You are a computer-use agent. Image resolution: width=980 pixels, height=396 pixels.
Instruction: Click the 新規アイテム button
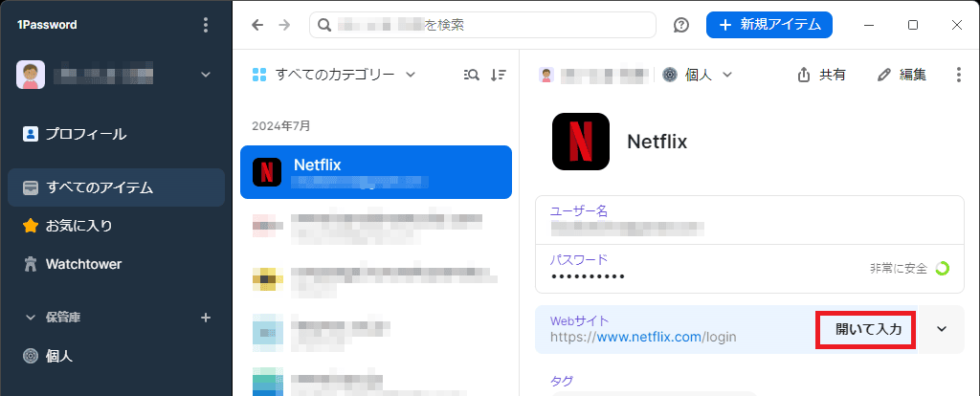point(769,25)
